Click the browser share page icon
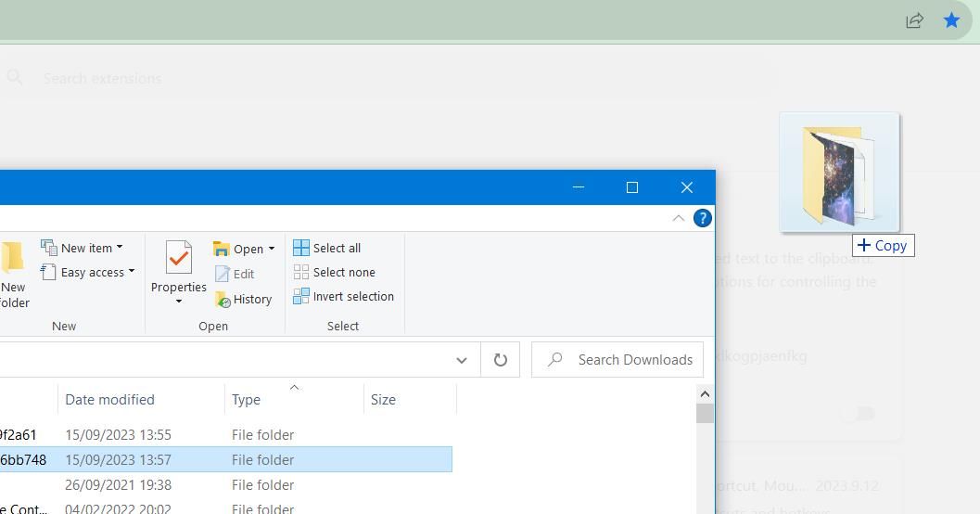Screen dimensions: 980x514 coord(914,20)
